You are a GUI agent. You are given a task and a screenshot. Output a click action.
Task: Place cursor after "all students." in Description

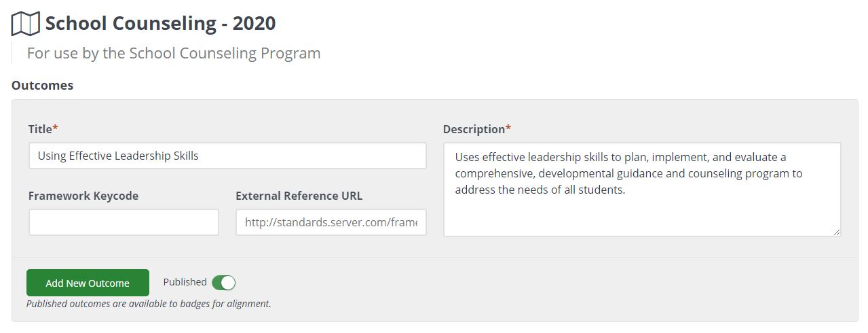coord(626,190)
